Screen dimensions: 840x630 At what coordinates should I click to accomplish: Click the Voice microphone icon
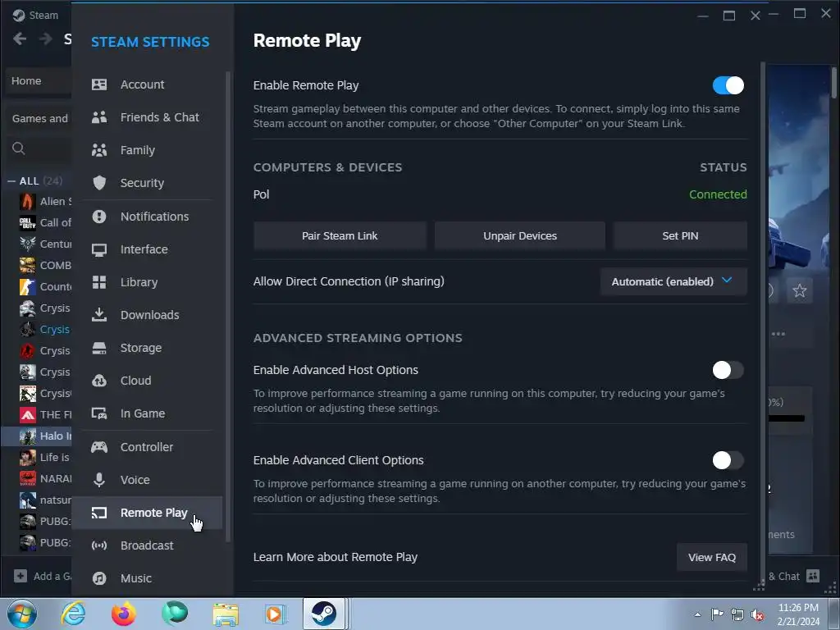coord(99,480)
